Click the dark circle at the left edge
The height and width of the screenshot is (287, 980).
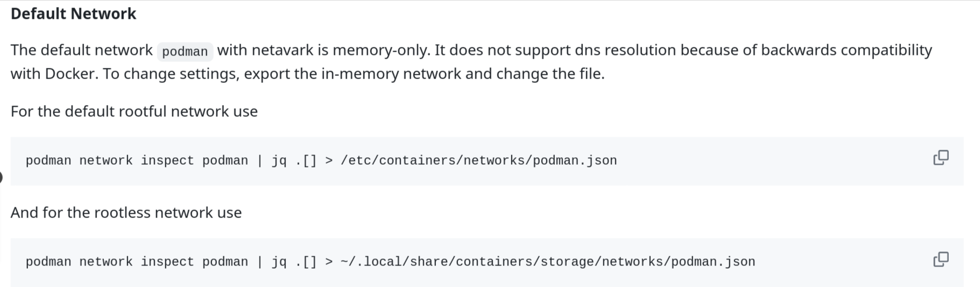click(x=1, y=177)
